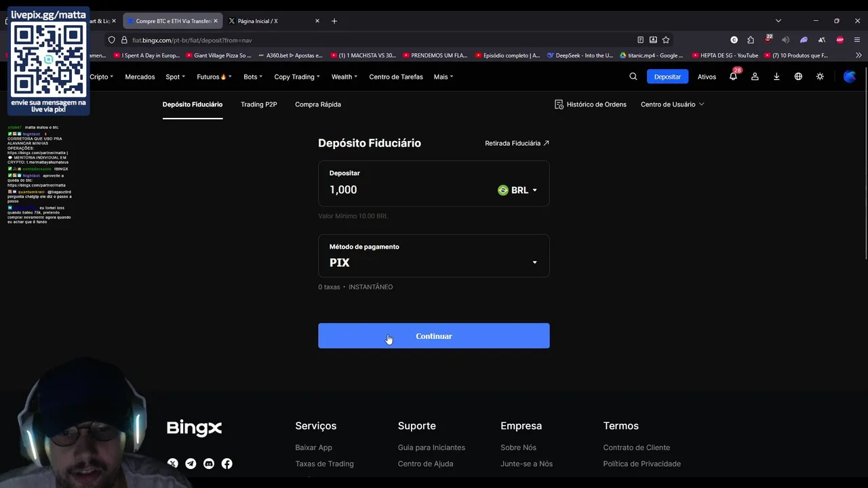Switch to the Trading P2P tab
Image resolution: width=868 pixels, height=488 pixels.
pos(259,104)
